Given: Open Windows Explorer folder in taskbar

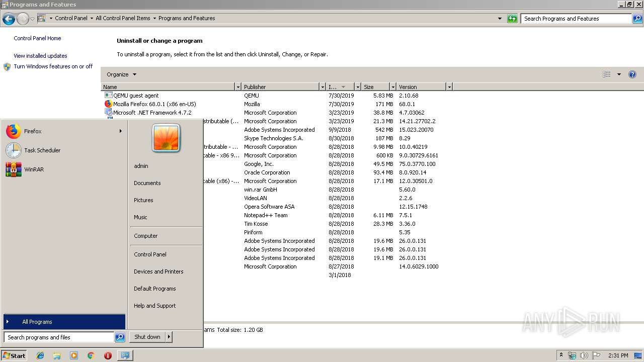Looking at the screenshot, I should (57, 355).
